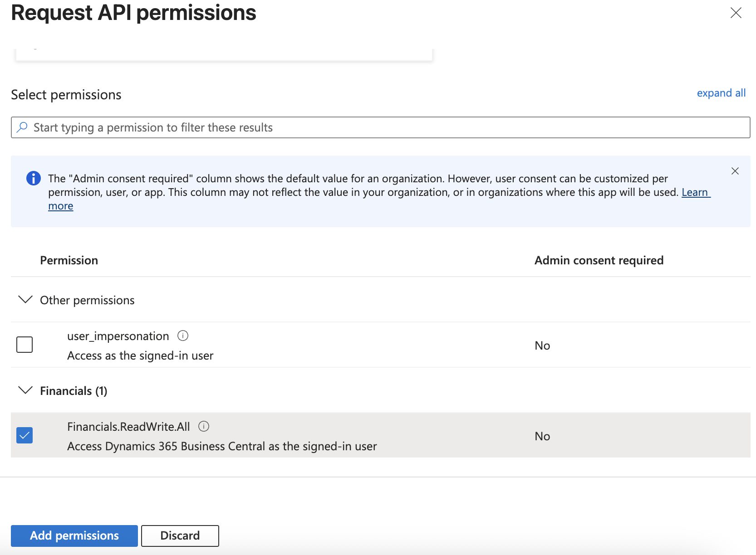Click the Request API permissions title
Viewport: 756px width, 555px height.
coord(133,13)
